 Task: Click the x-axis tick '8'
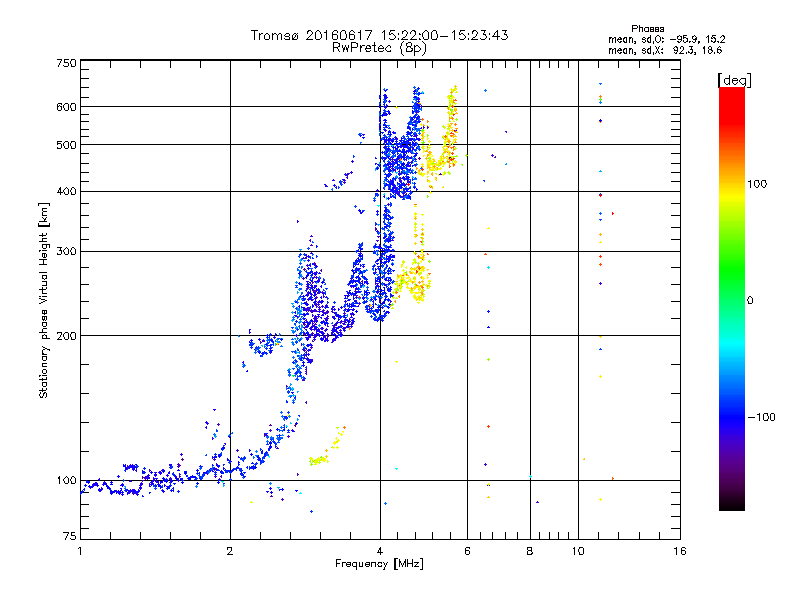(530, 551)
